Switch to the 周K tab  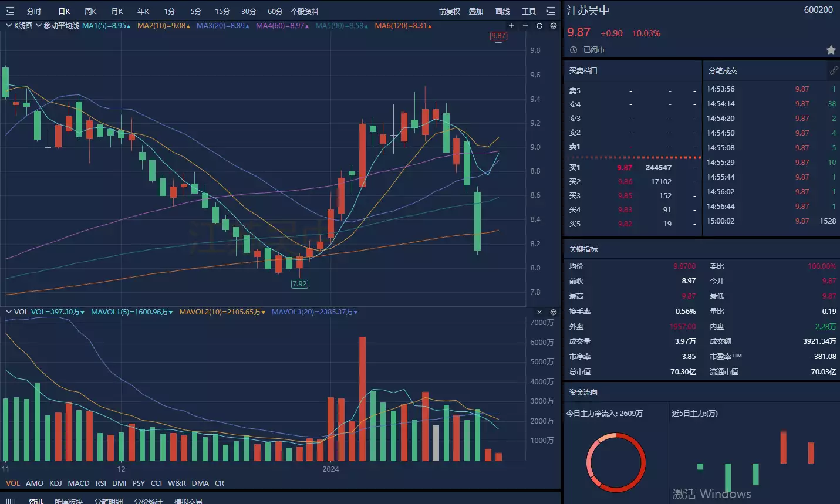(90, 11)
